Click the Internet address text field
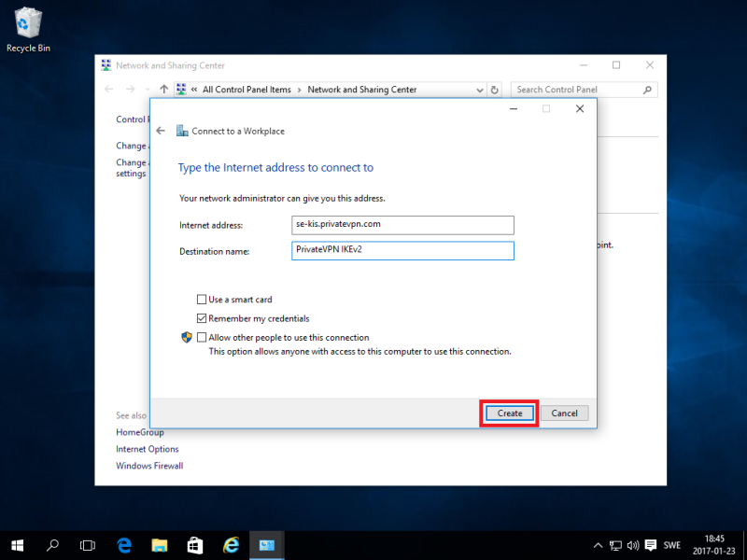The width and height of the screenshot is (747, 560). (x=402, y=225)
